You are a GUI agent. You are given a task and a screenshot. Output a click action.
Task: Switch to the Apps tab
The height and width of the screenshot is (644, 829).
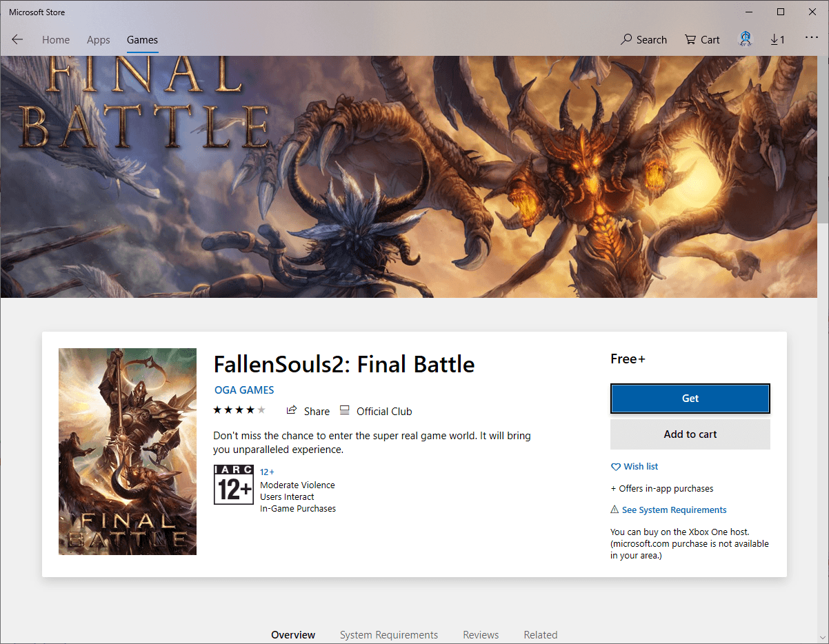pyautogui.click(x=99, y=40)
